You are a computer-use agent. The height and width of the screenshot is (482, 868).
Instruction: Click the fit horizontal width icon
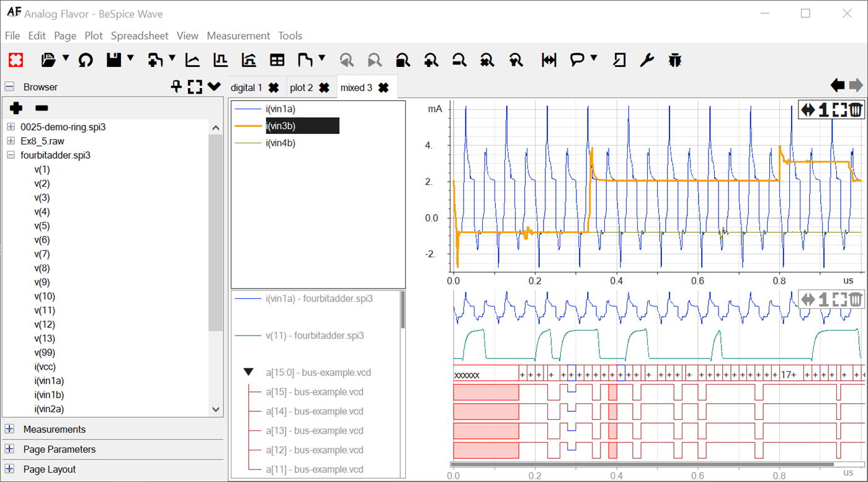click(x=548, y=60)
